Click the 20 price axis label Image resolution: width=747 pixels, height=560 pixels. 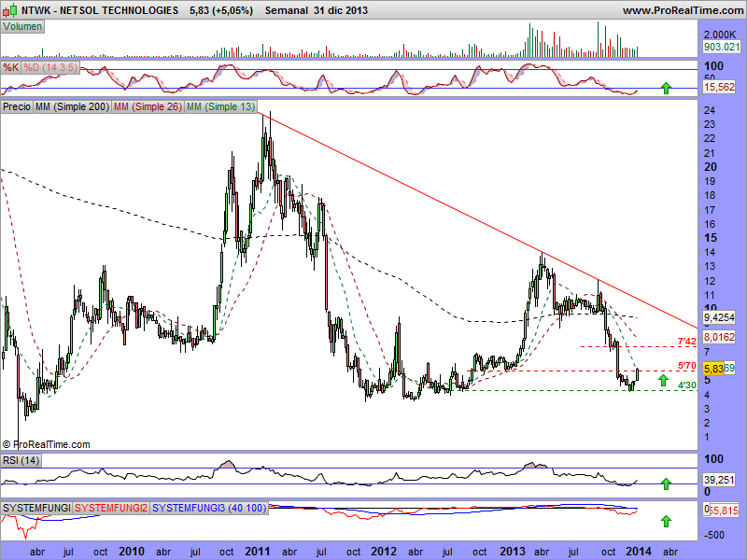[x=711, y=167]
